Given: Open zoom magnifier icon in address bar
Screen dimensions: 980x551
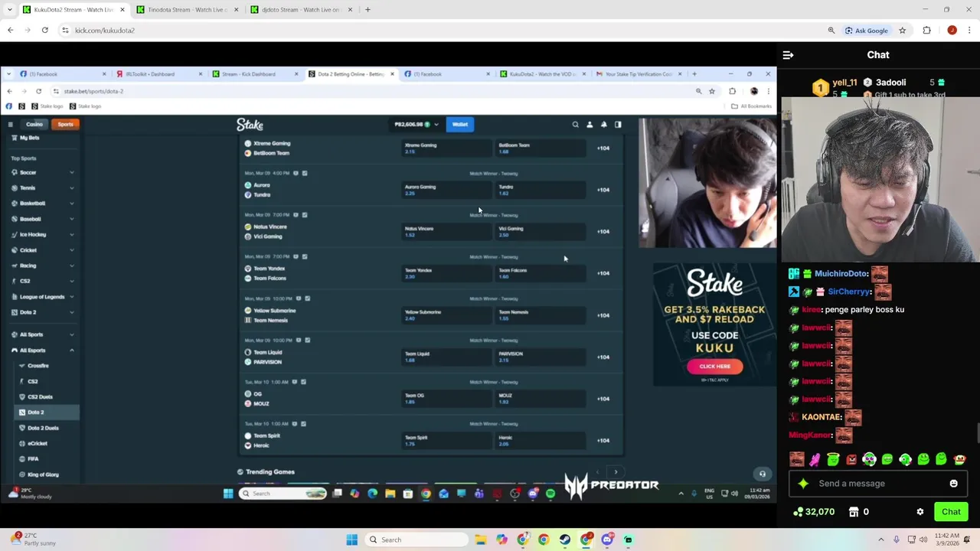Looking at the screenshot, I should click(x=831, y=31).
